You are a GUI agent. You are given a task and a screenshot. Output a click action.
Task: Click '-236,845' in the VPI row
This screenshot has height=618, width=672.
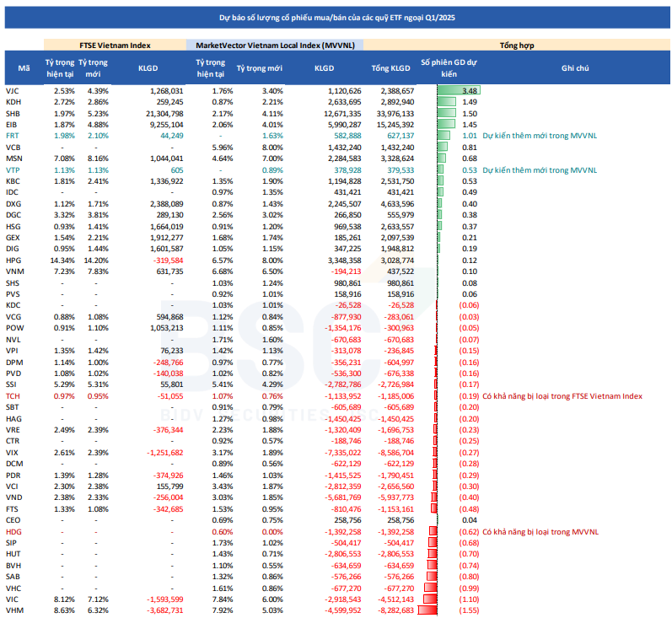[398, 351]
